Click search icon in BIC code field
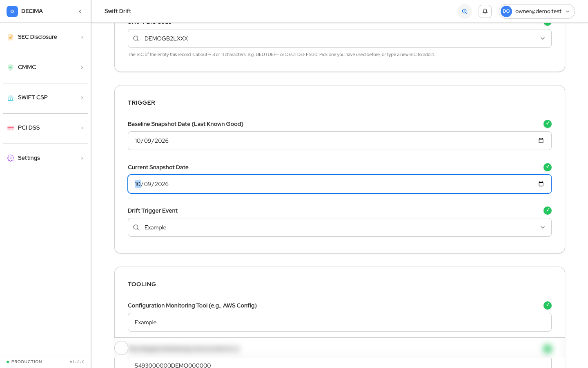 coord(136,38)
